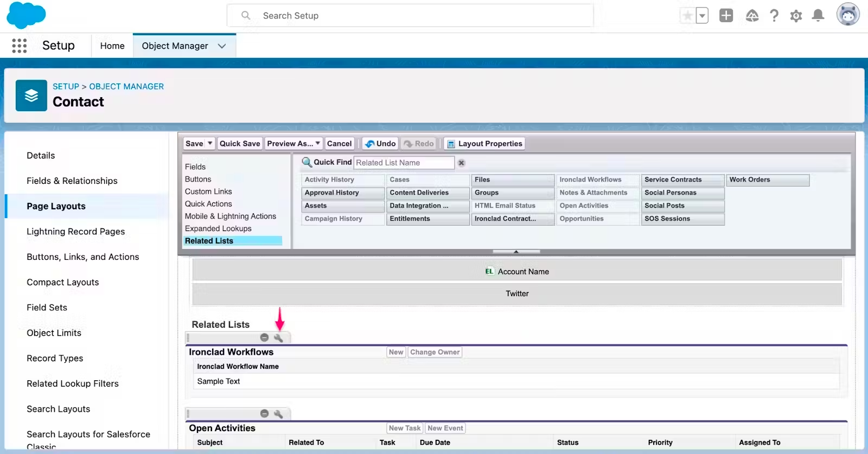This screenshot has width=868, height=454.
Task: Open the Setup gear icon
Action: tap(796, 16)
